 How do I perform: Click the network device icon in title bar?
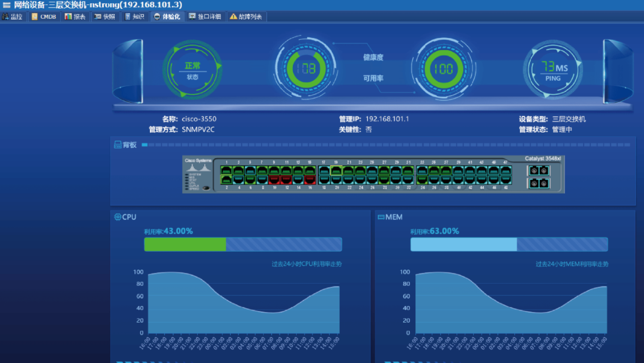coord(6,5)
